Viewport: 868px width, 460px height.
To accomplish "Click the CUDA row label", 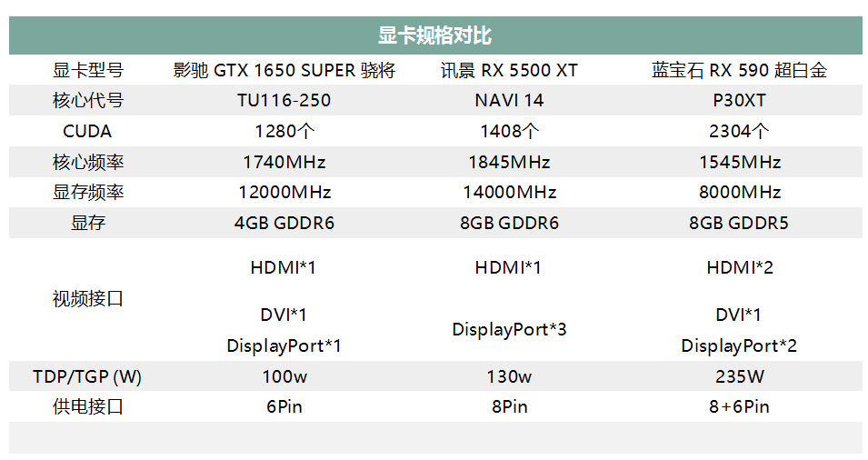I will (x=87, y=131).
